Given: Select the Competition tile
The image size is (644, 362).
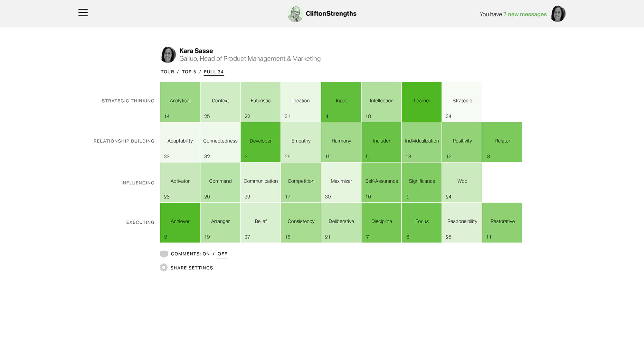Looking at the screenshot, I should [x=301, y=182].
